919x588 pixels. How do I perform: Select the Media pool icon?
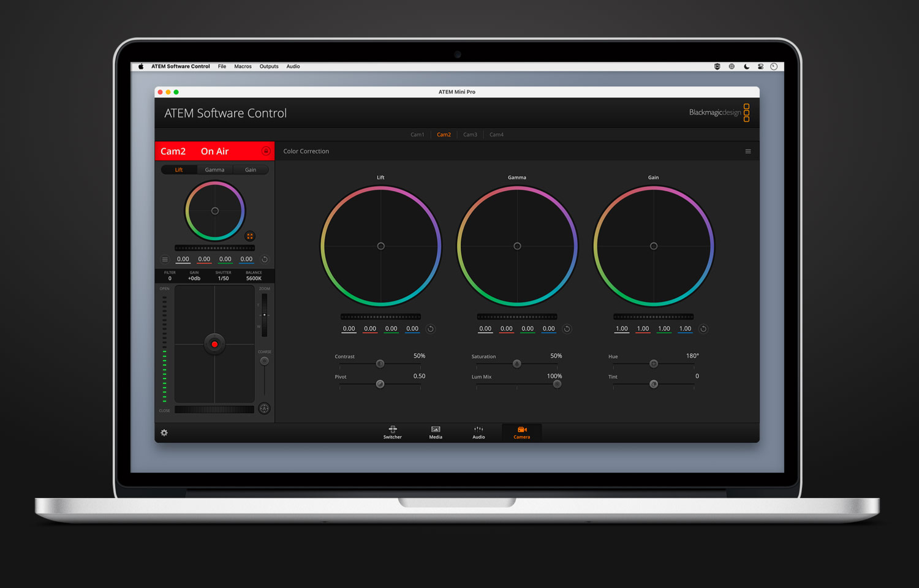(x=436, y=432)
